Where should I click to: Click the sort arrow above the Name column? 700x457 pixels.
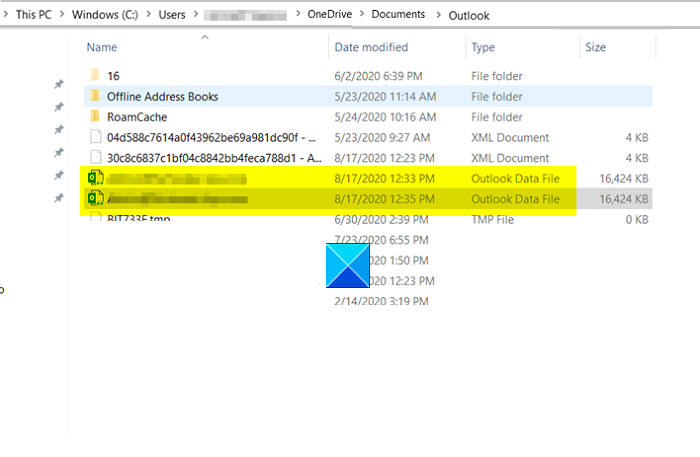point(205,37)
